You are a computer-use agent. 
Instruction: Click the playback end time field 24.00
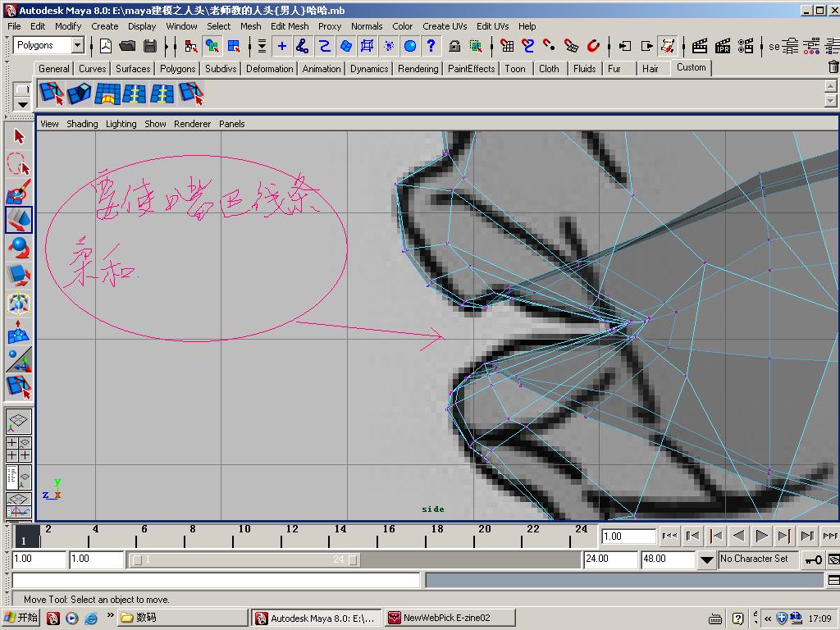click(610, 559)
